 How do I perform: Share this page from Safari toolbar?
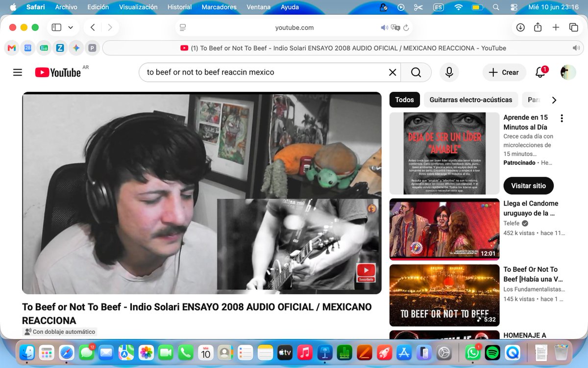pos(538,27)
